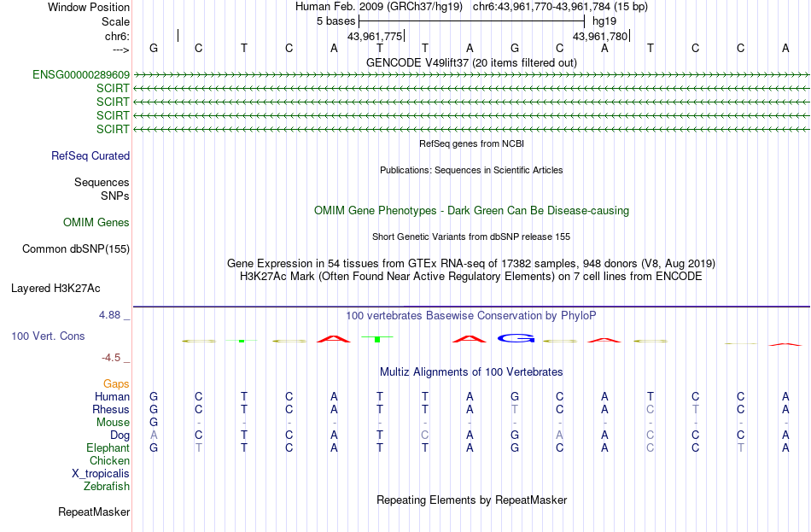Click the Human Feb. 2009 (GRCh37/hg19) header
Viewport: 811px width, 532px height.
[378, 7]
